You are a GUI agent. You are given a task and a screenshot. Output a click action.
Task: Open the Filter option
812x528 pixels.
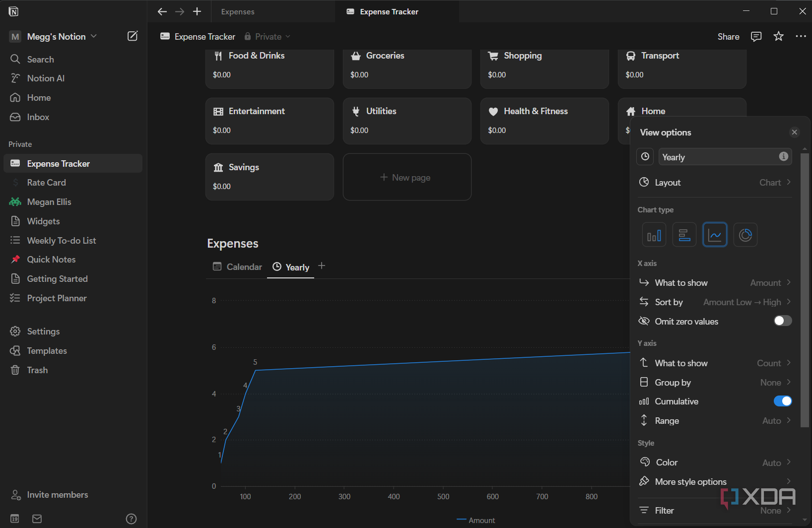pos(715,511)
